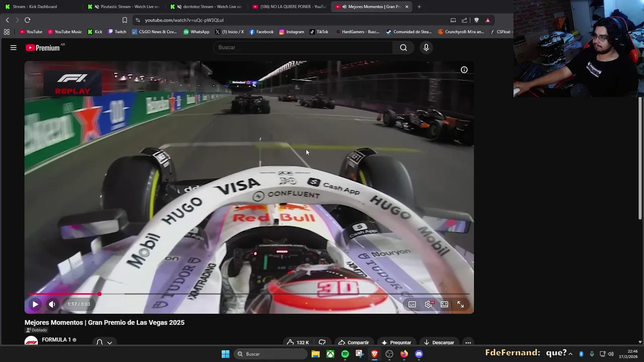Viewport: 644px width, 362px height.
Task: Open HardGamers bookmark
Action: pyautogui.click(x=357, y=32)
